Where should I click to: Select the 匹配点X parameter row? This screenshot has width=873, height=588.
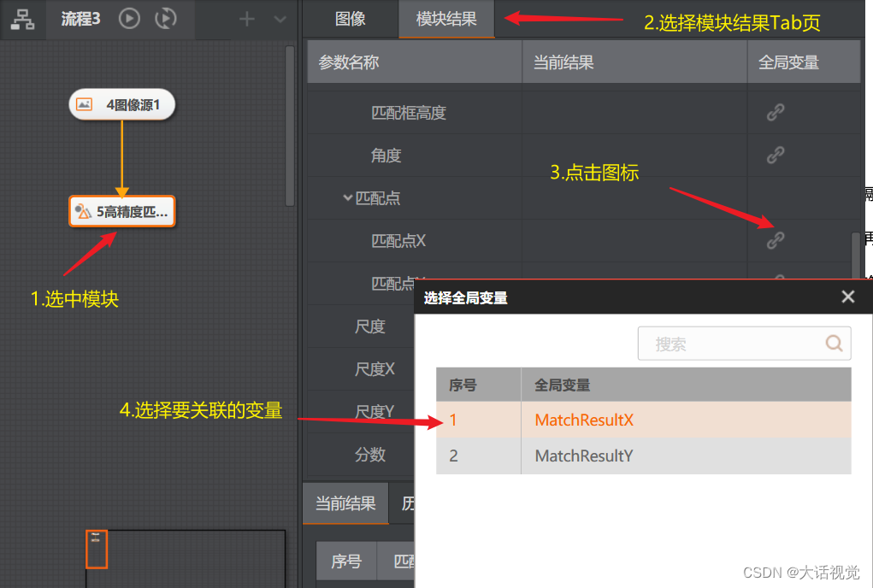579,241
